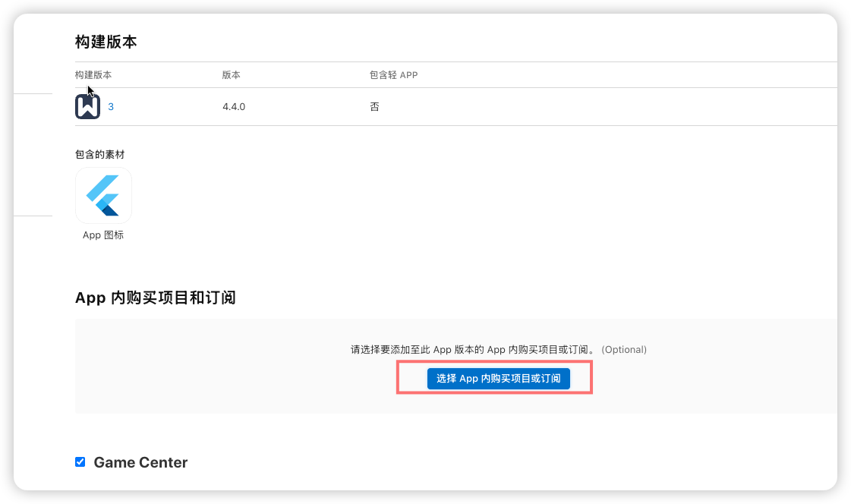Image resolution: width=851 pixels, height=504 pixels.
Task: Click the Game Center heading text
Action: [140, 462]
